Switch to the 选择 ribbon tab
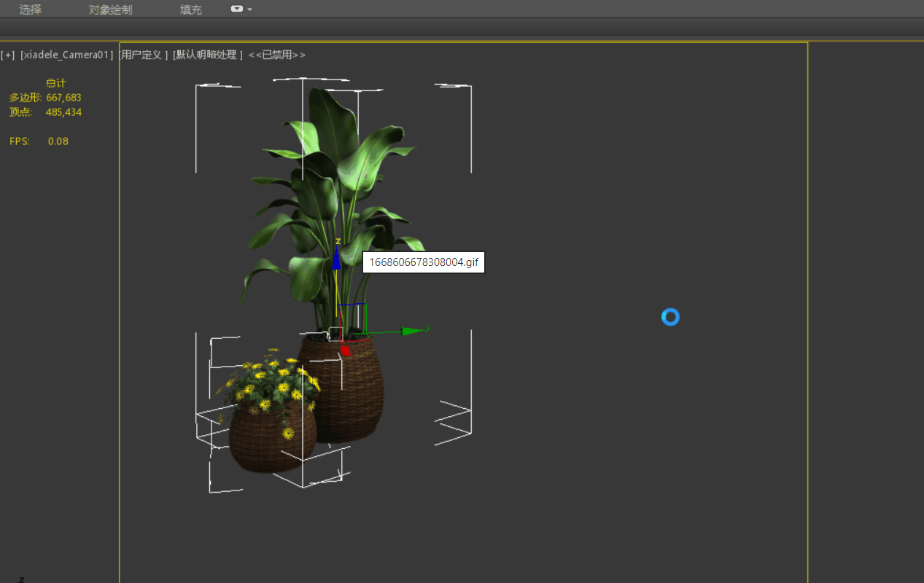Image resolution: width=924 pixels, height=583 pixels. pyautogui.click(x=31, y=9)
